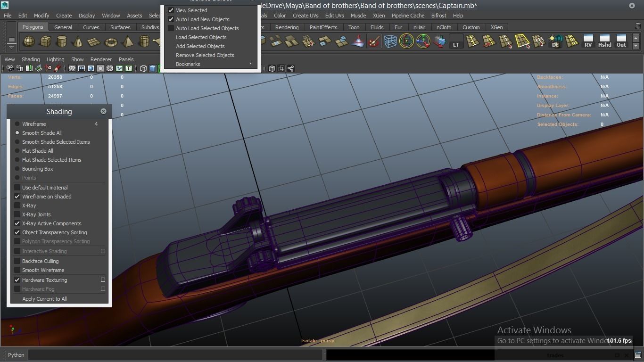The image size is (644, 362).
Task: Enable smooth shaded blue cube in panel toolbar
Action: coord(153,68)
